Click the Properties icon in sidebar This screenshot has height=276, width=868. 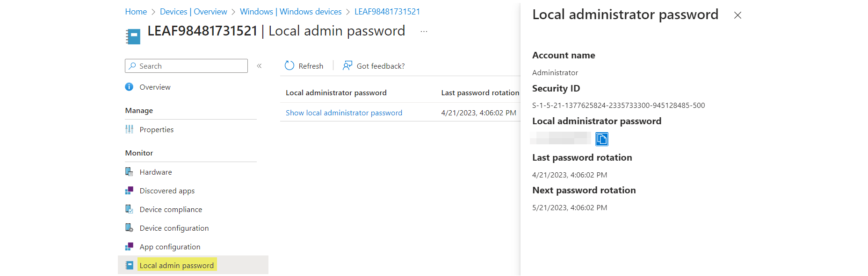click(x=129, y=129)
